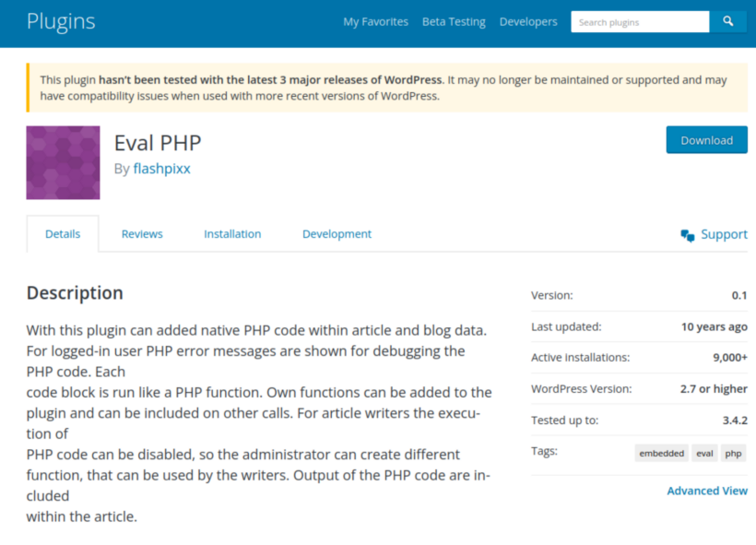Open the flashpixx author profile link

click(x=161, y=169)
